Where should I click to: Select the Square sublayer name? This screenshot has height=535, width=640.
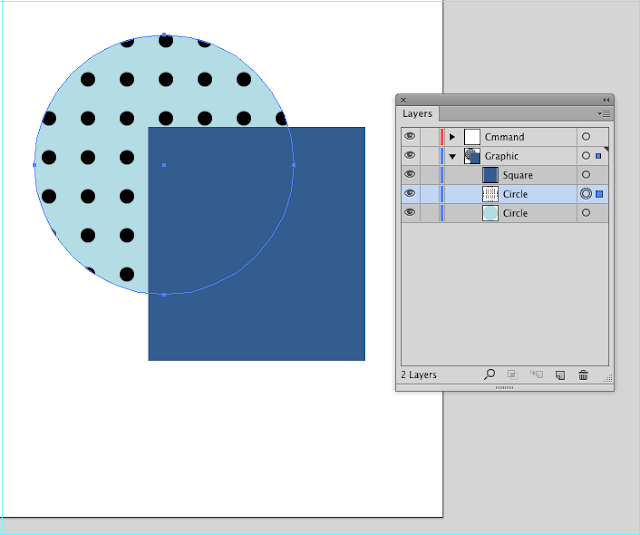point(518,175)
